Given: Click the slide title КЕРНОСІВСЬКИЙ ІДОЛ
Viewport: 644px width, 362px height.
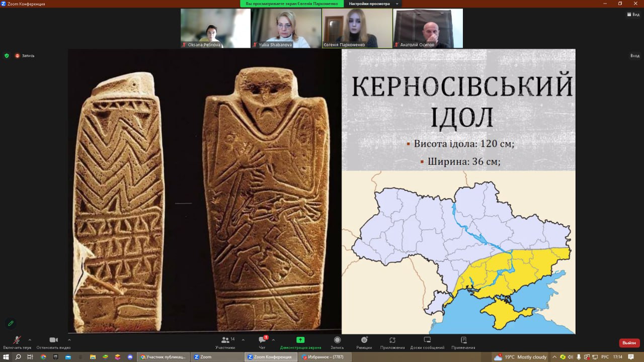Looking at the screenshot, I should pos(462,101).
